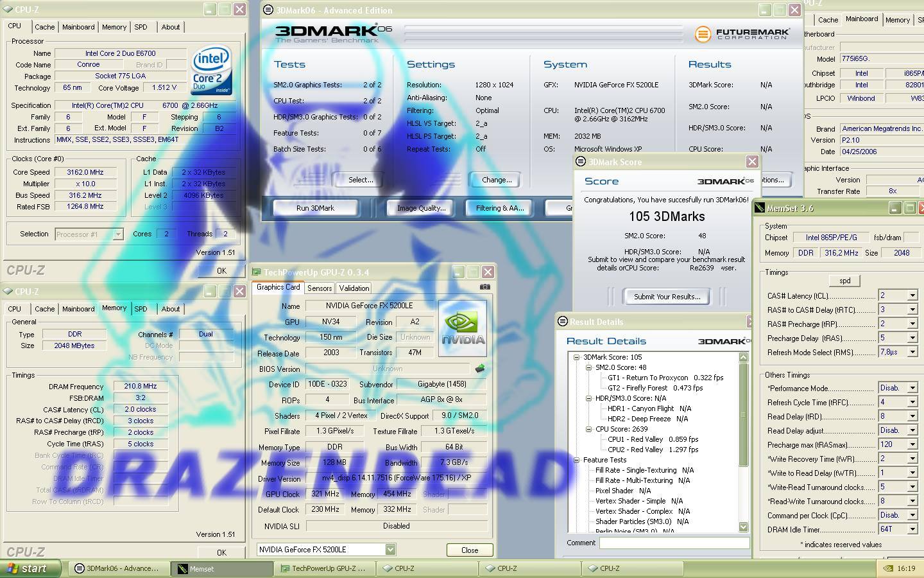Activate the Memset taskbar button

221,568
